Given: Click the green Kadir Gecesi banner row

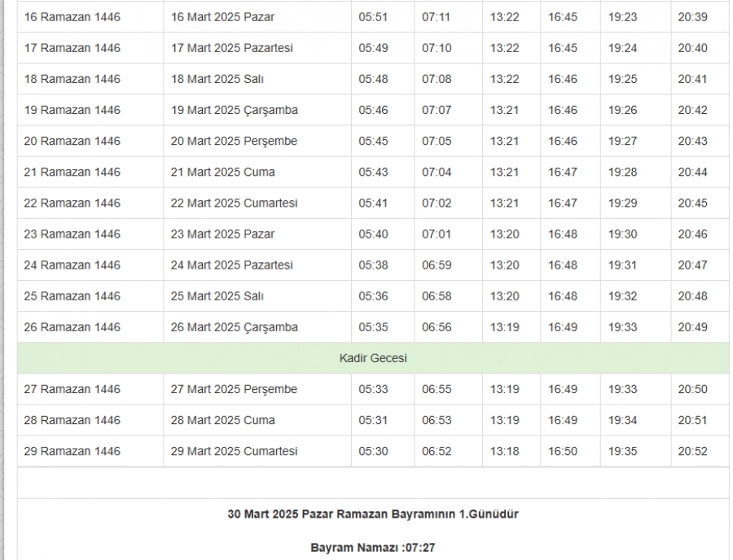Looking at the screenshot, I should coord(373,358).
